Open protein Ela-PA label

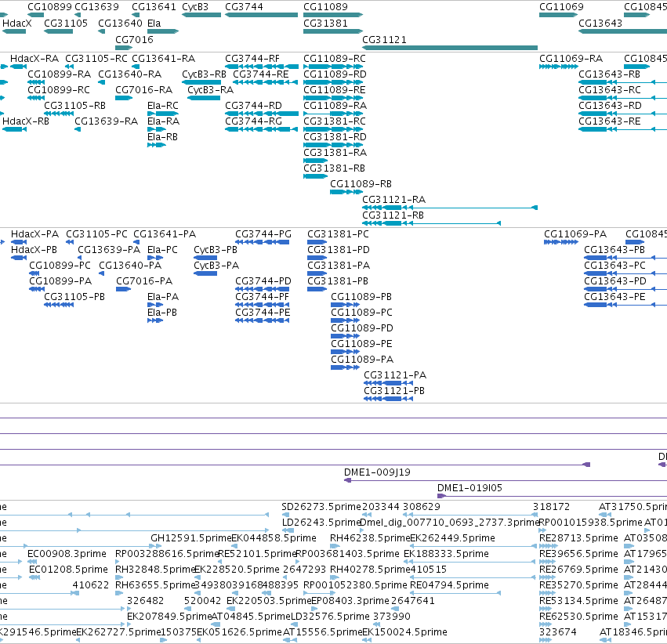[x=163, y=297]
